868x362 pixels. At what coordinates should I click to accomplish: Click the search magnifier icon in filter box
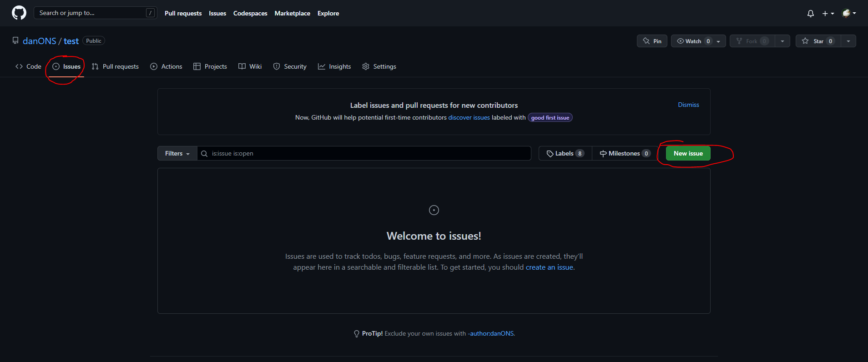point(204,154)
